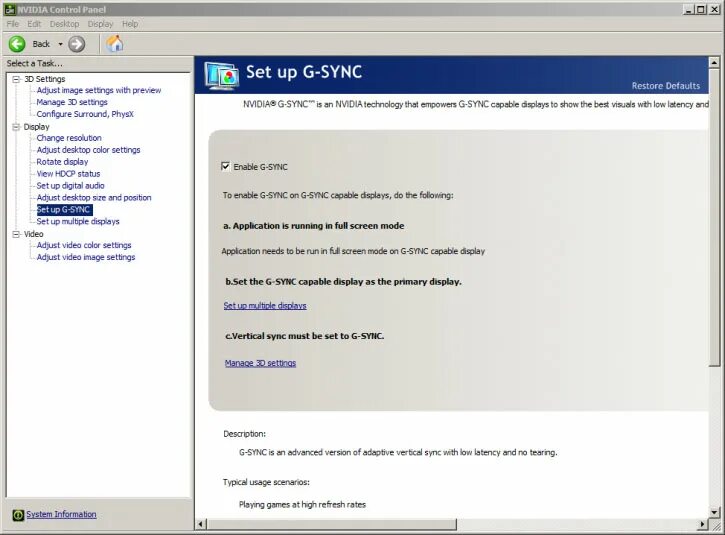Click the grey Forward arrow icon

(77, 44)
